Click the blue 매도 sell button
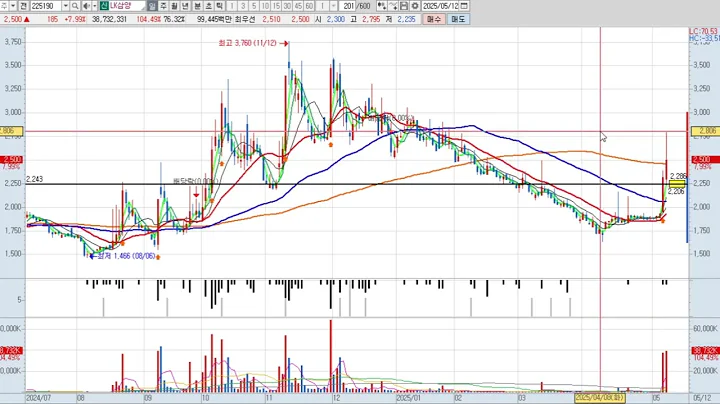 (x=458, y=19)
